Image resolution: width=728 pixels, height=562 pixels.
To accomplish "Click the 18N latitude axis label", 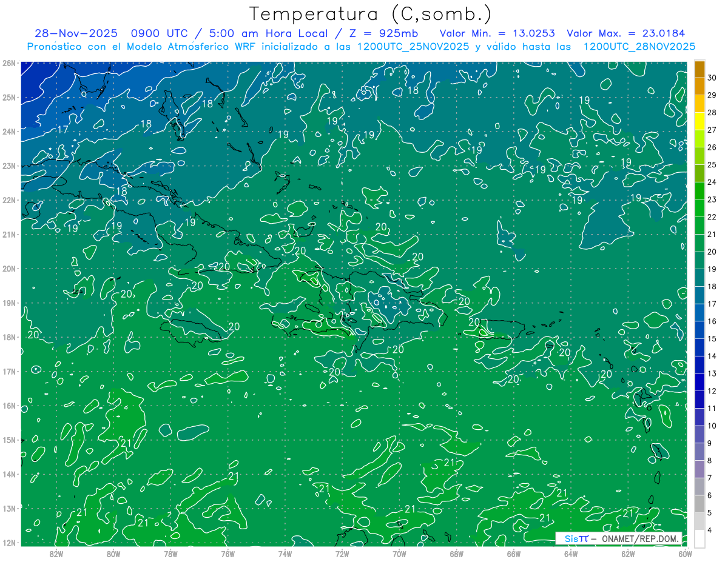I will (x=8, y=337).
